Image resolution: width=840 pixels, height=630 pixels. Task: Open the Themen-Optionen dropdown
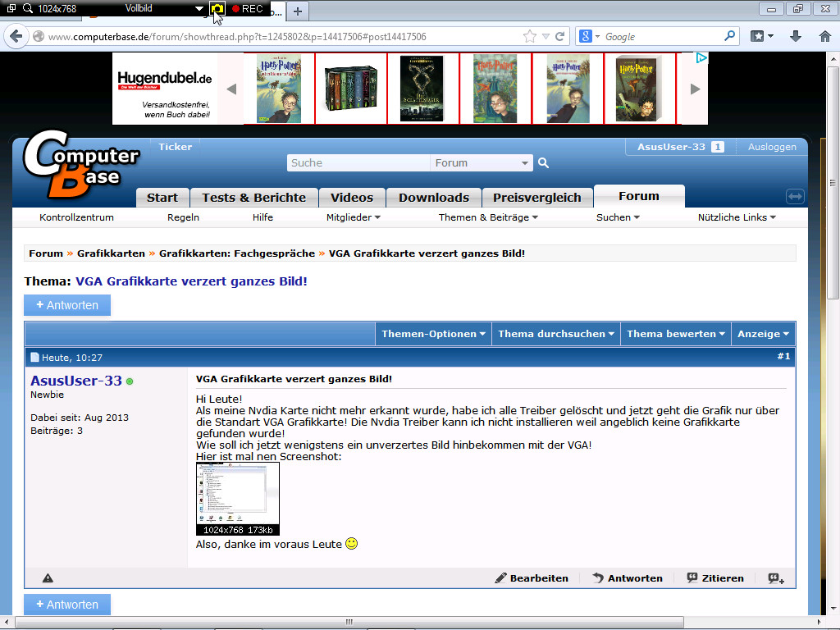coord(433,334)
